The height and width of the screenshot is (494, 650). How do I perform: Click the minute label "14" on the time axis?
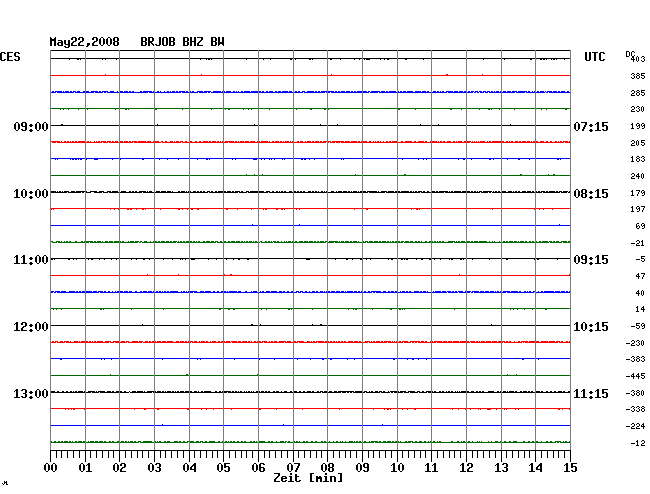(535, 467)
